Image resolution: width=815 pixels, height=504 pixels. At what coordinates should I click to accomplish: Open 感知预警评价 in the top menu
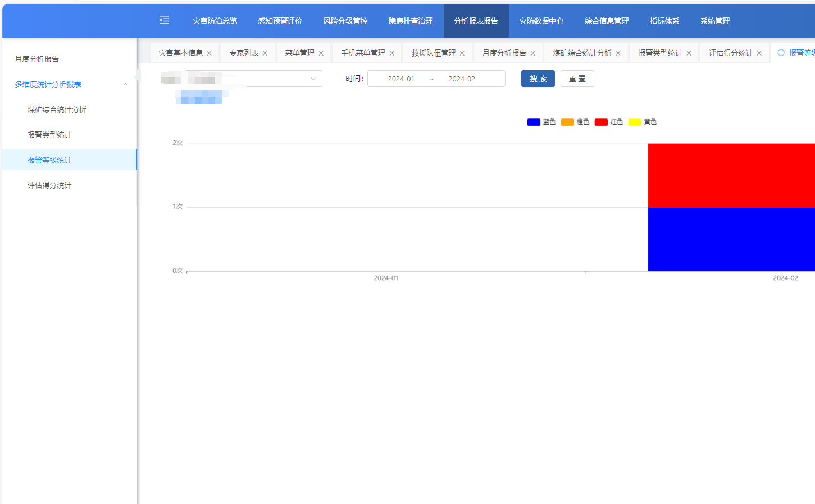tap(280, 21)
